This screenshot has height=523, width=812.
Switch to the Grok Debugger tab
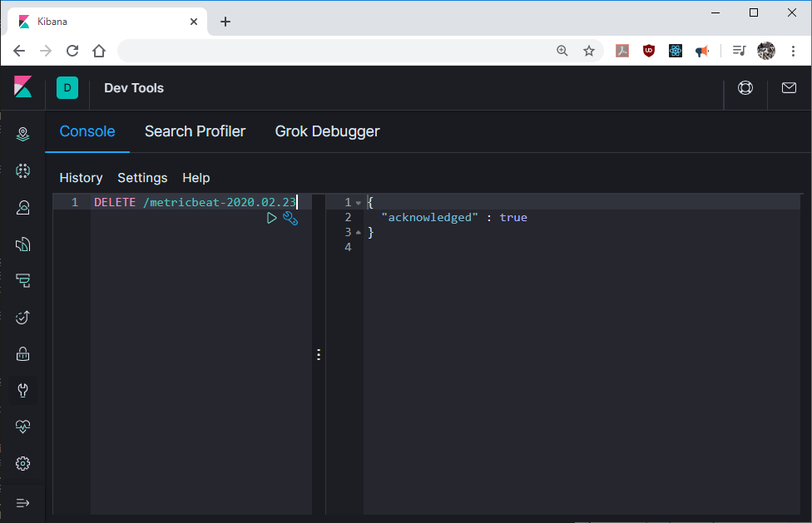tap(327, 131)
